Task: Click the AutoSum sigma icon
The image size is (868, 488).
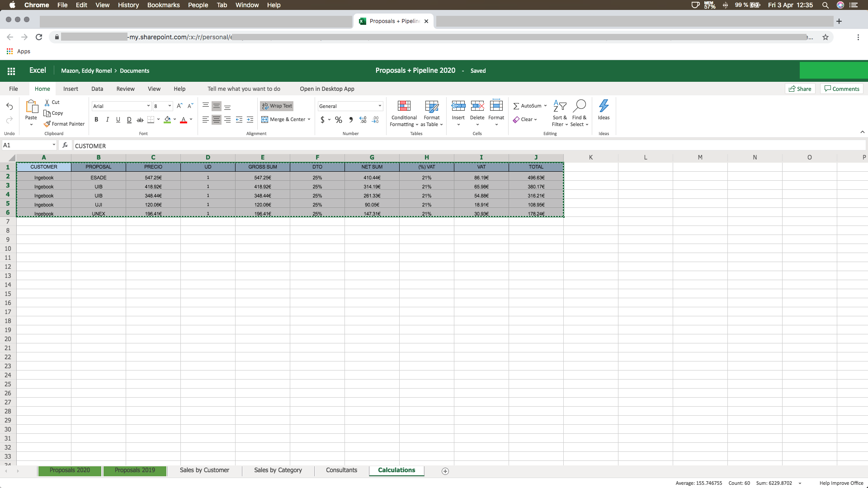Action: coord(516,106)
